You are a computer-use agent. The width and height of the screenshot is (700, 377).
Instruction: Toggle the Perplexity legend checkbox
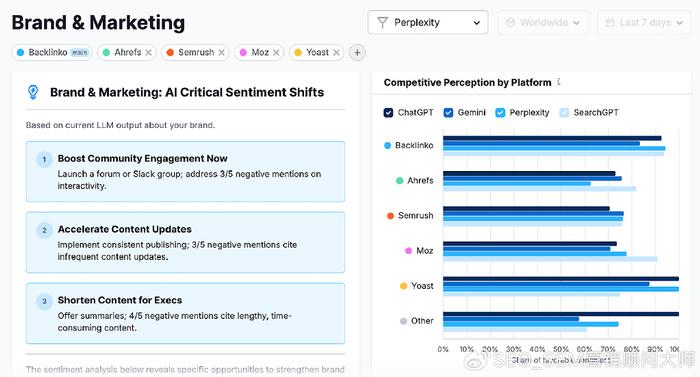pos(500,113)
